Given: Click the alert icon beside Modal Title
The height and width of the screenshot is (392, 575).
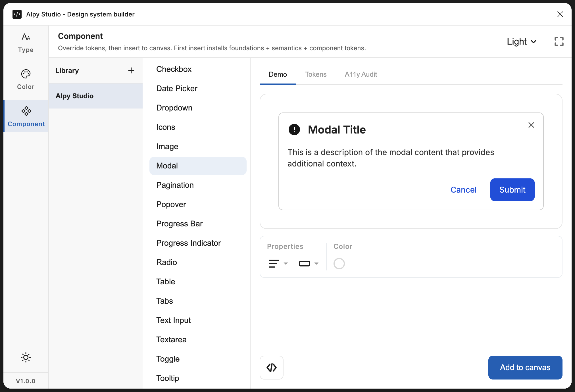Looking at the screenshot, I should click(294, 130).
